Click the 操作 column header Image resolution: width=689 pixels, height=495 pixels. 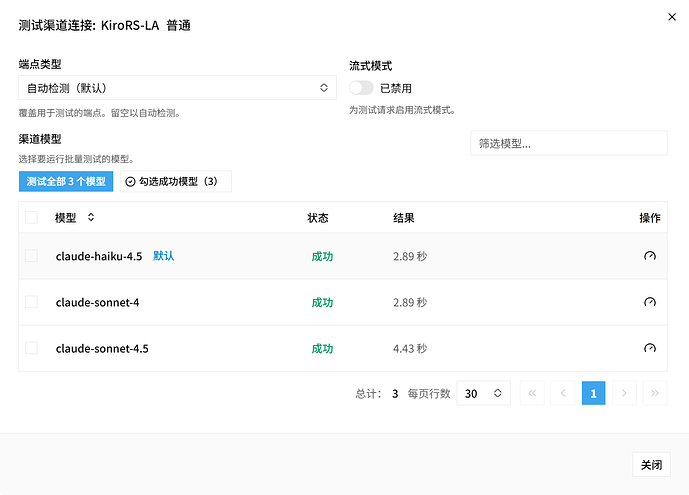(x=650, y=218)
